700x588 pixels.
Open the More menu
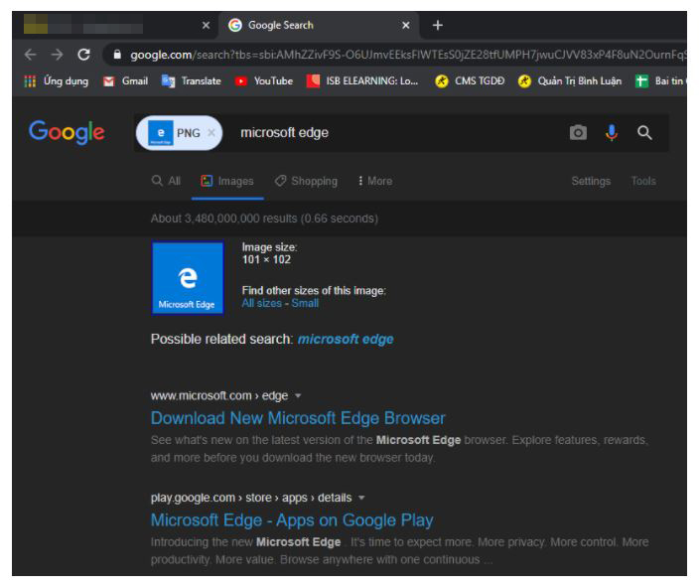tap(375, 181)
